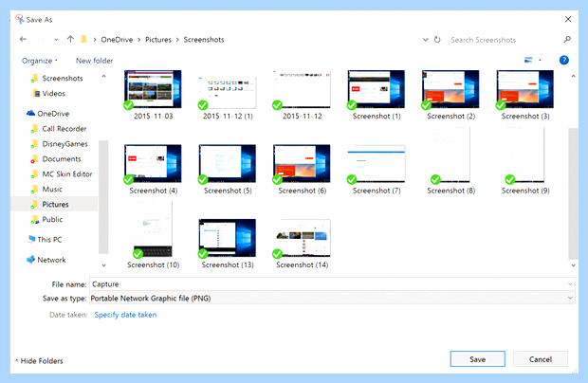588x383 pixels.
Task: Click navigation pane scroll up arrow
Action: (104, 76)
